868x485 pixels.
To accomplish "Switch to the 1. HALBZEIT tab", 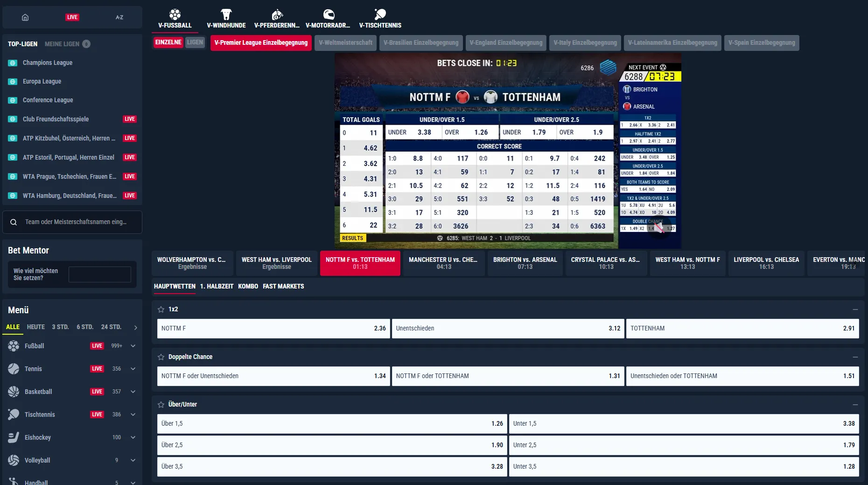I will click(217, 287).
